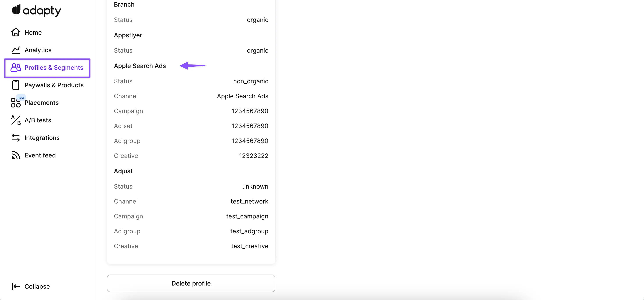Image resolution: width=644 pixels, height=300 pixels.
Task: Go to Analytics section
Action: pyautogui.click(x=38, y=50)
